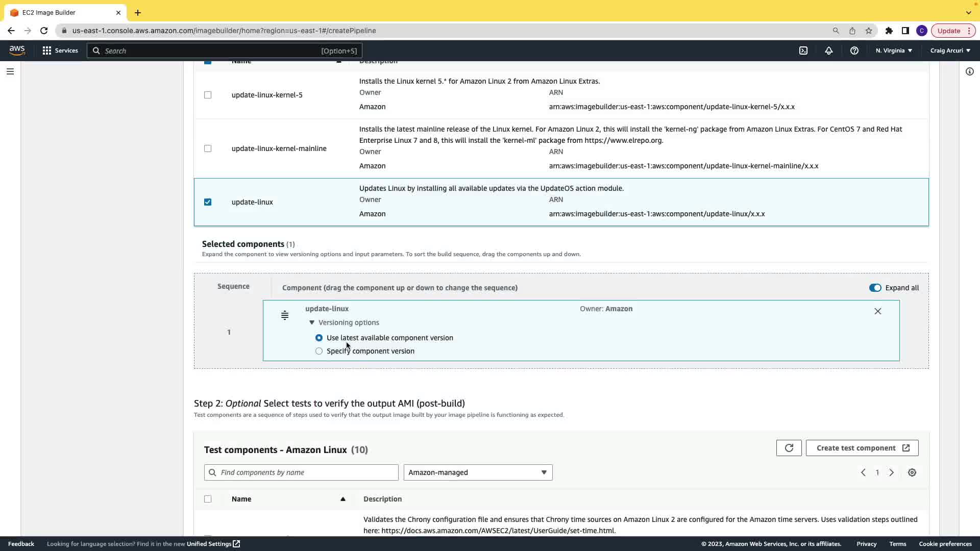Open the Services menu
This screenshot has height=551, width=980.
point(60,51)
